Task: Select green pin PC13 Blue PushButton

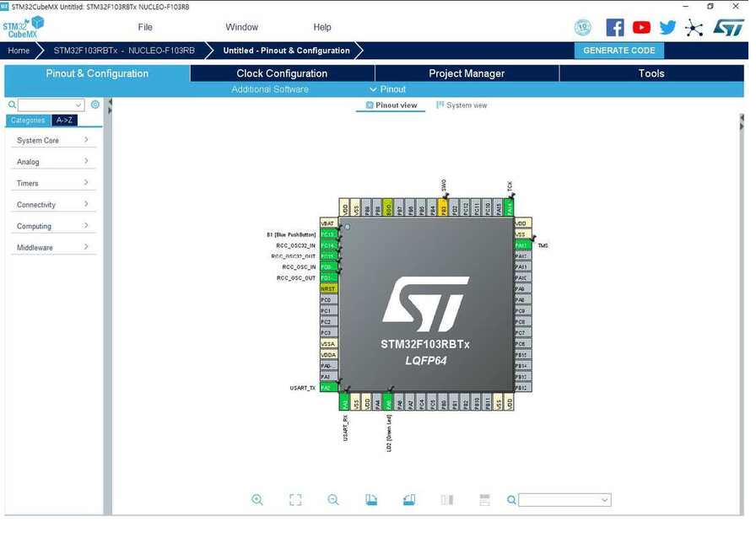Action: [328, 234]
